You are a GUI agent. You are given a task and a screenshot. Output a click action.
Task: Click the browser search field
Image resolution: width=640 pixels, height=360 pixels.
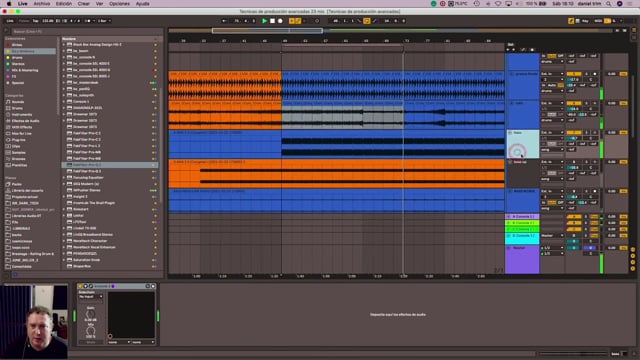click(87, 31)
